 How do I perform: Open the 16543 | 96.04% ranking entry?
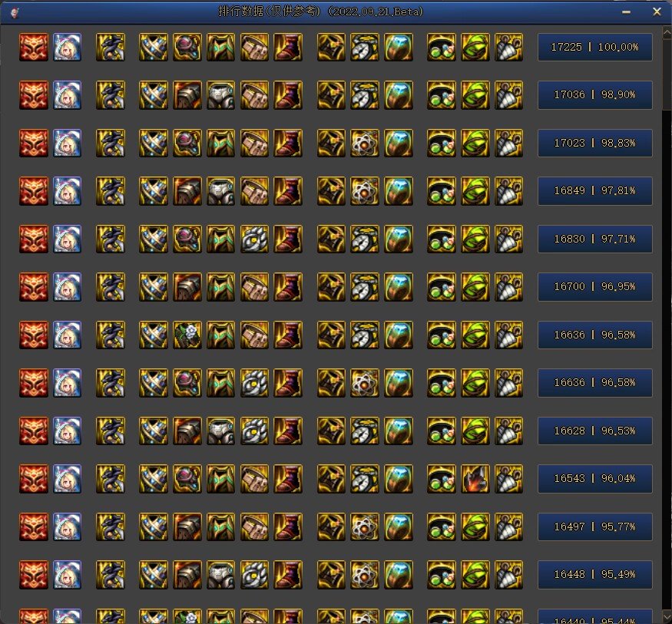point(595,478)
